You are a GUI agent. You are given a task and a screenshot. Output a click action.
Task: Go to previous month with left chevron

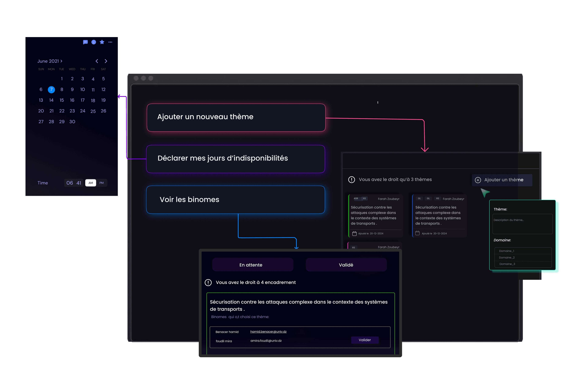(x=97, y=61)
